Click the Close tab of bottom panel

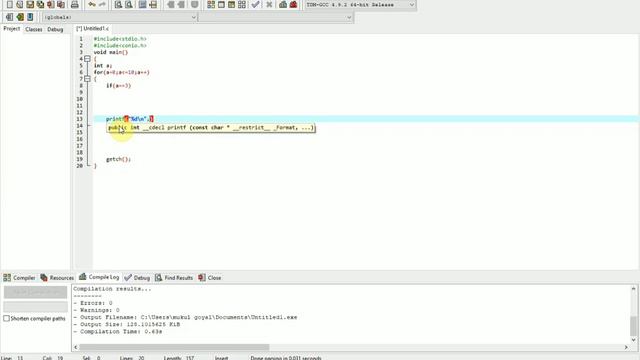(210, 278)
